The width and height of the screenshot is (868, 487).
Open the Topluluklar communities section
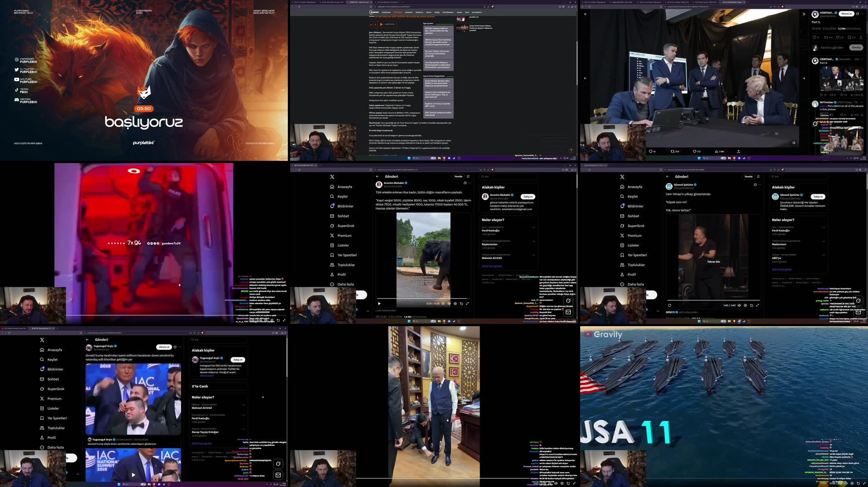(347, 265)
